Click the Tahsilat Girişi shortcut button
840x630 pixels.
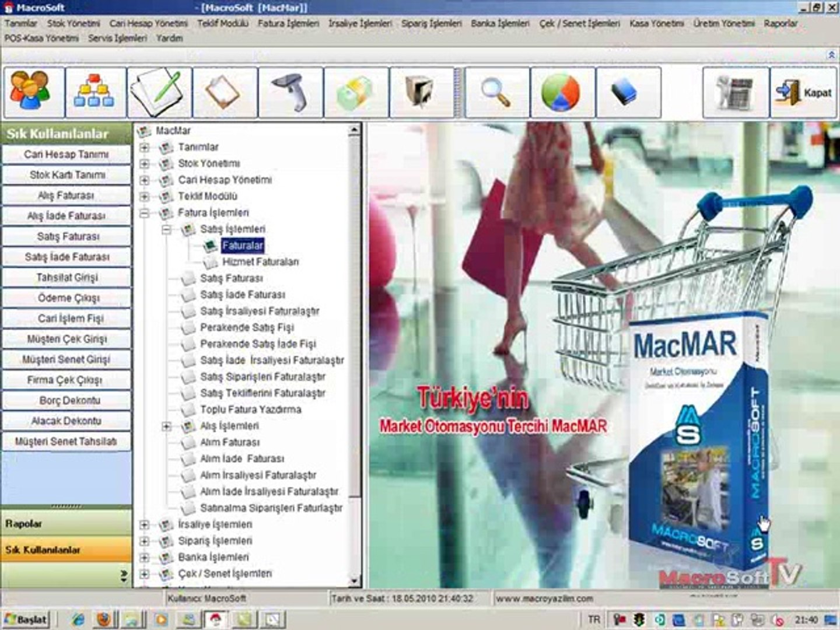click(x=66, y=278)
